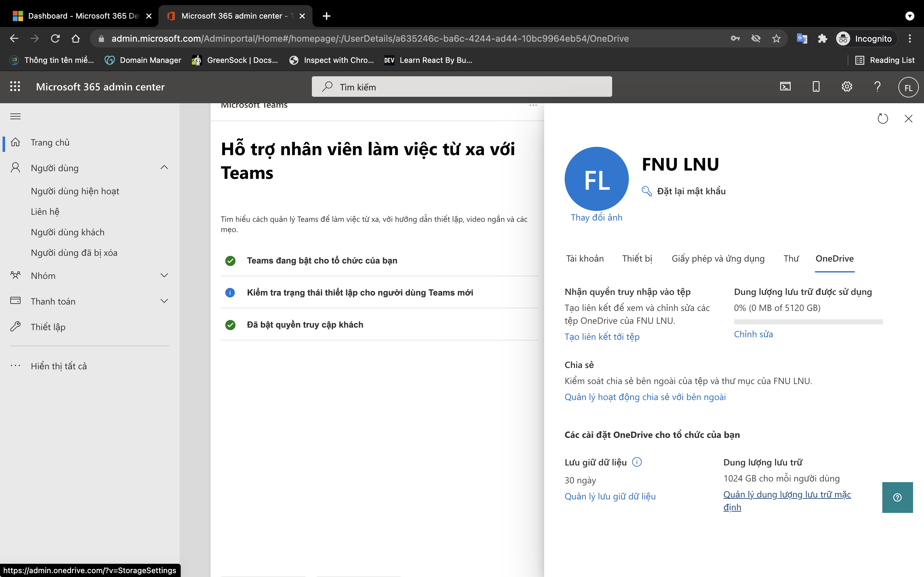Expand the Thanh toán section

point(164,301)
